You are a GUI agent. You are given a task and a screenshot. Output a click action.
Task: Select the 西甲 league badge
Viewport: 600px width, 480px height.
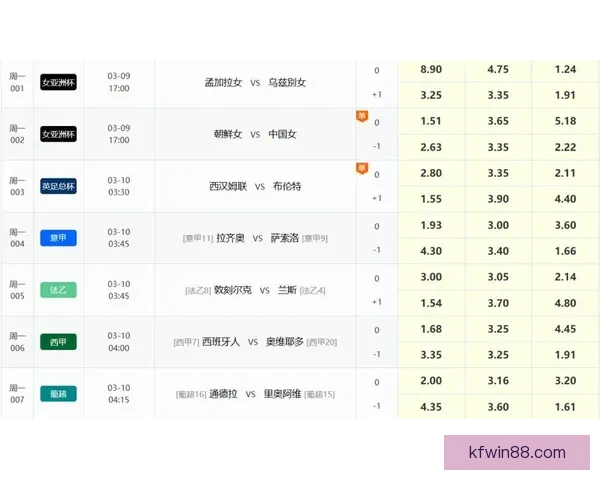click(x=59, y=342)
